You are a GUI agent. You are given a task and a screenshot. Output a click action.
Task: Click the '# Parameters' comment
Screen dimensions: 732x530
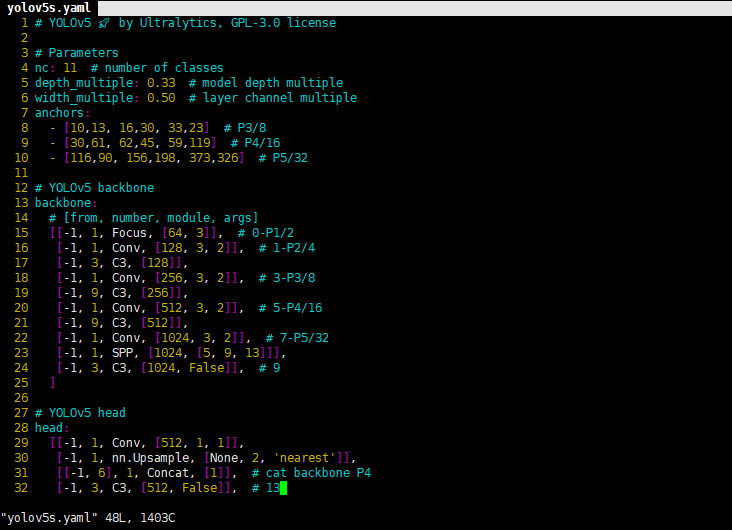coord(77,53)
